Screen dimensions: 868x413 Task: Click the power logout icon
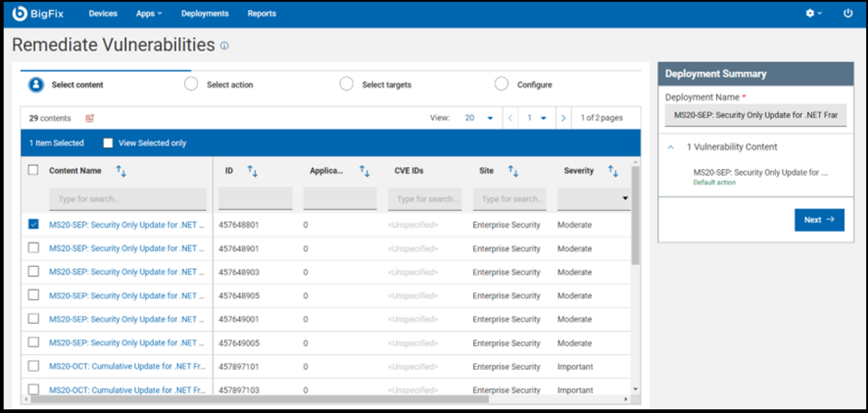click(848, 13)
